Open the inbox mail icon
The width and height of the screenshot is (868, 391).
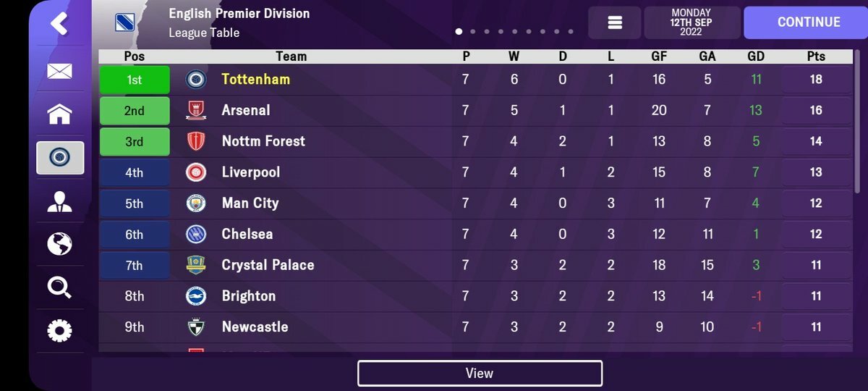(x=60, y=71)
